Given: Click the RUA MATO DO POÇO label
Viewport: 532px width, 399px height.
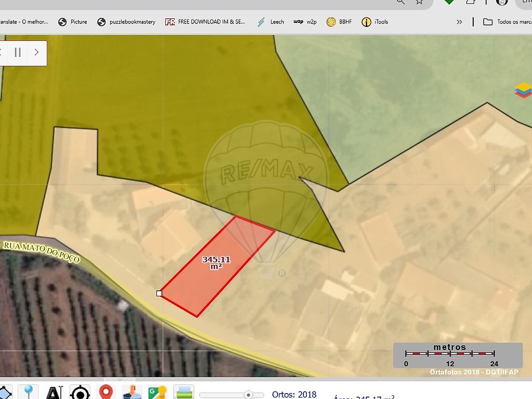Looking at the screenshot, I should click(41, 252).
